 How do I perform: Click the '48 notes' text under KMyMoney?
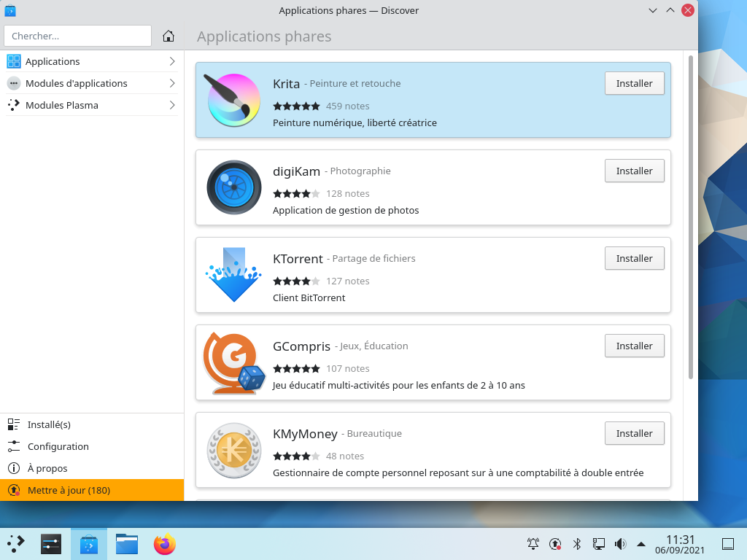click(345, 456)
